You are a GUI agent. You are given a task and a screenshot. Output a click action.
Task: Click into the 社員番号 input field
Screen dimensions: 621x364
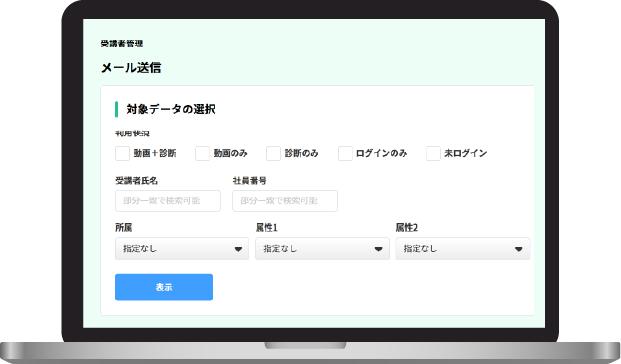pos(285,201)
